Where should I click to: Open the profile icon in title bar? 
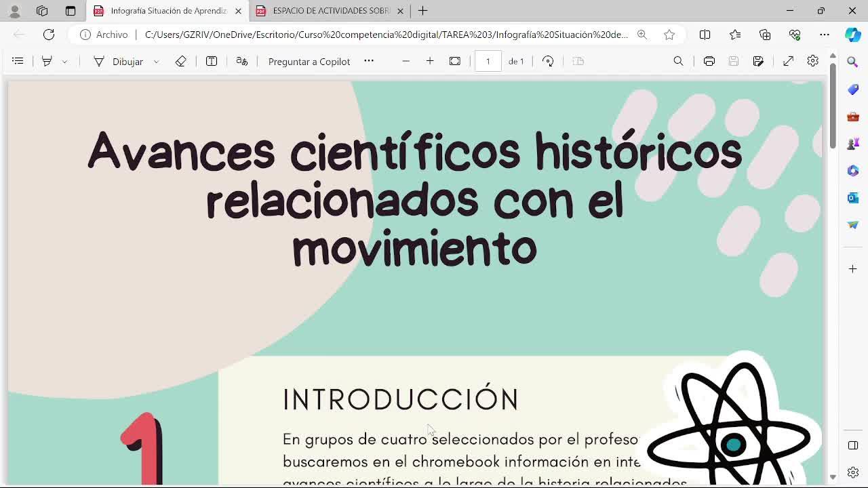click(x=15, y=11)
